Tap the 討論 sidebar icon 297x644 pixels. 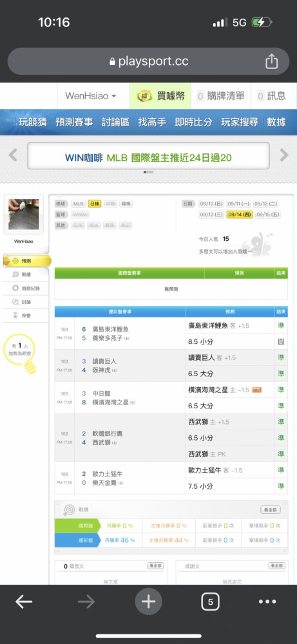point(15,302)
